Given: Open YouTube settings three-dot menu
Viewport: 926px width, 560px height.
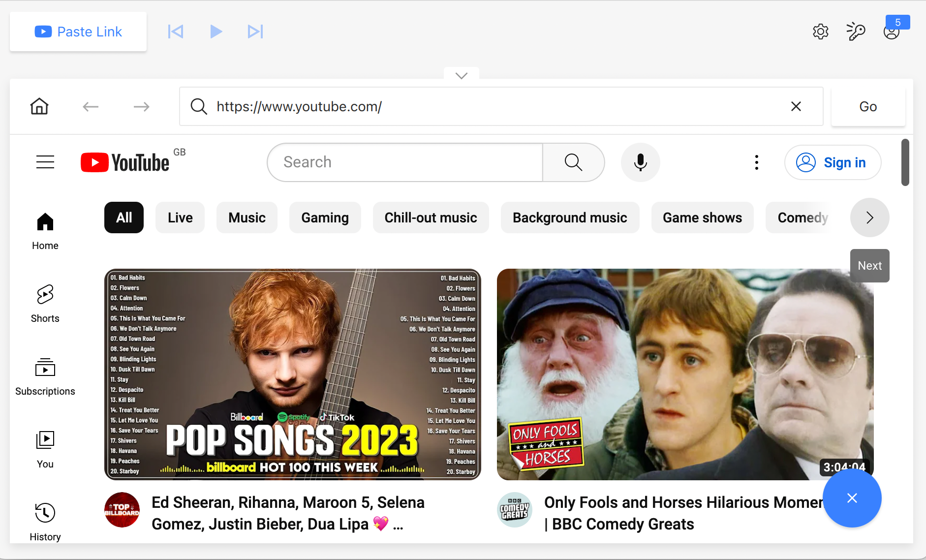Looking at the screenshot, I should [x=757, y=162].
